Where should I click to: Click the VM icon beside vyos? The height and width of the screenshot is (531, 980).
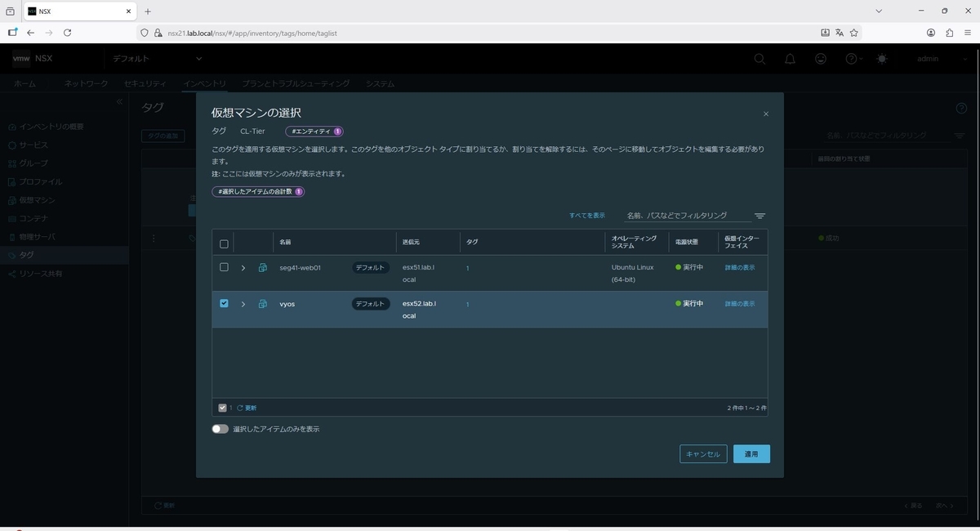click(x=263, y=304)
